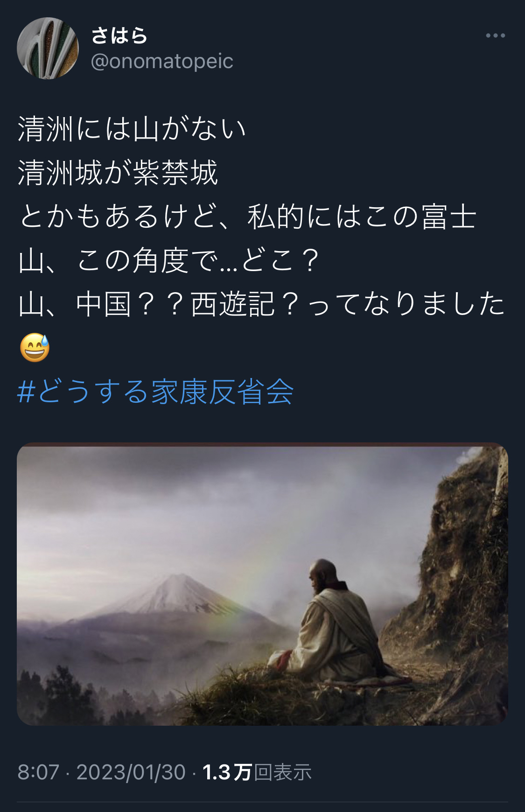
Task: Open the display name さはら
Action: [x=119, y=35]
